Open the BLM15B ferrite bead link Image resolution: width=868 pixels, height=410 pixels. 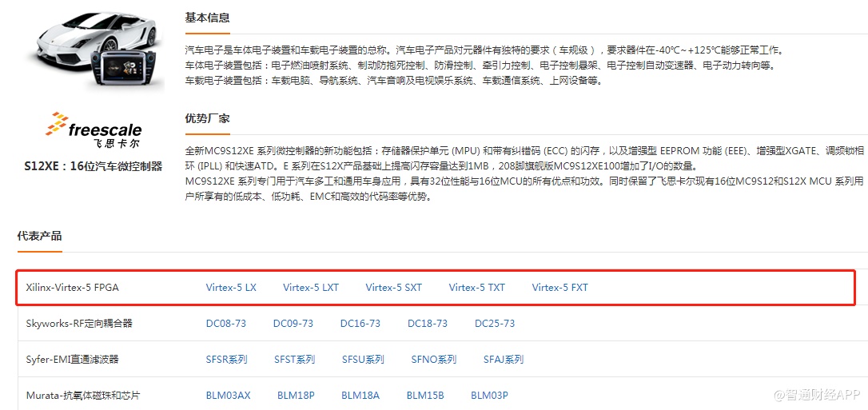(x=425, y=396)
